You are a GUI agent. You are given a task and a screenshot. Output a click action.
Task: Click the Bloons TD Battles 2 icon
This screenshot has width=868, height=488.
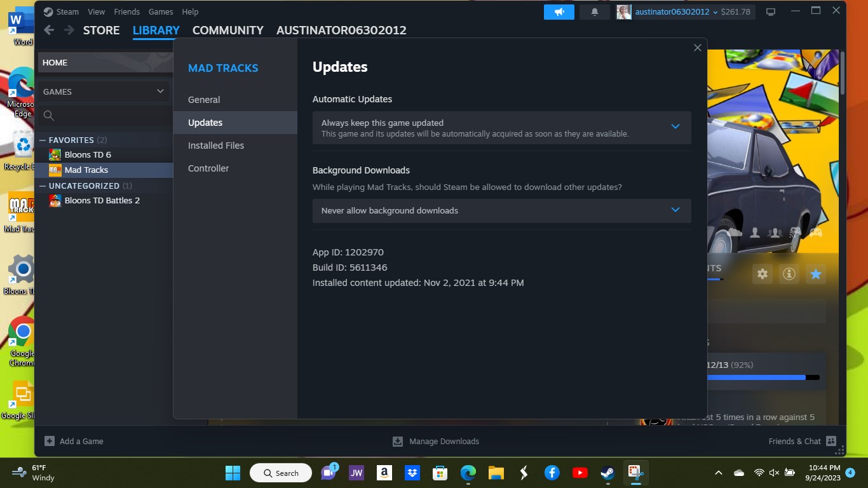pos(55,200)
